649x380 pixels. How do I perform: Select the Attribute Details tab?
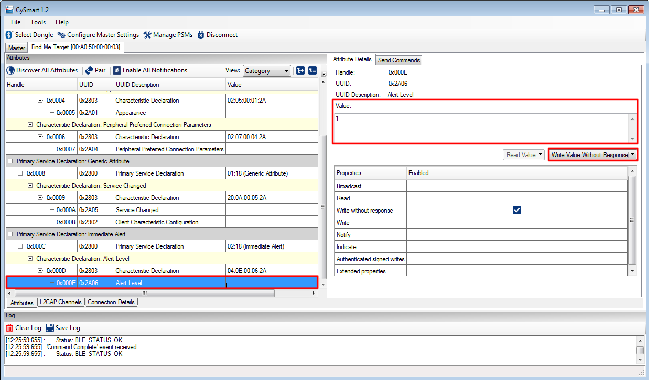(x=352, y=60)
